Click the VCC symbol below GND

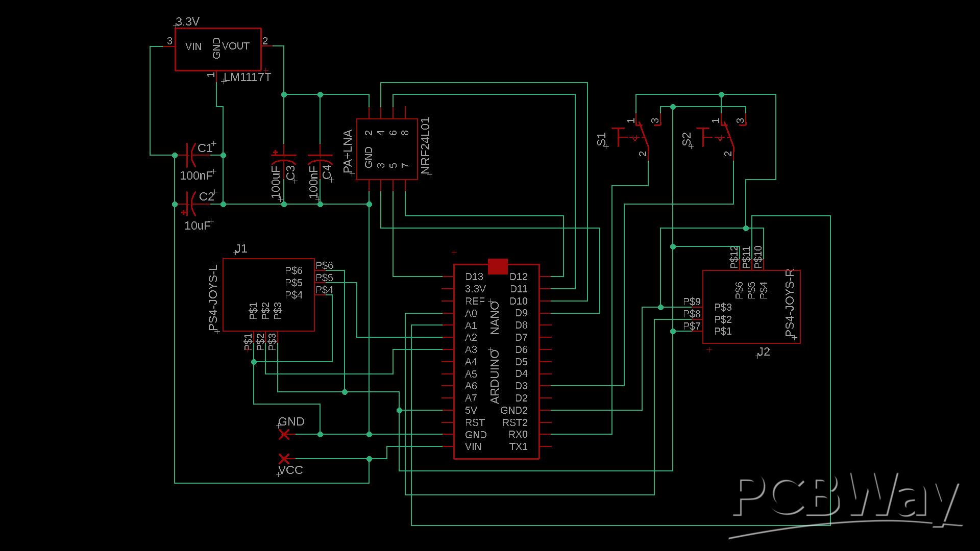(284, 458)
